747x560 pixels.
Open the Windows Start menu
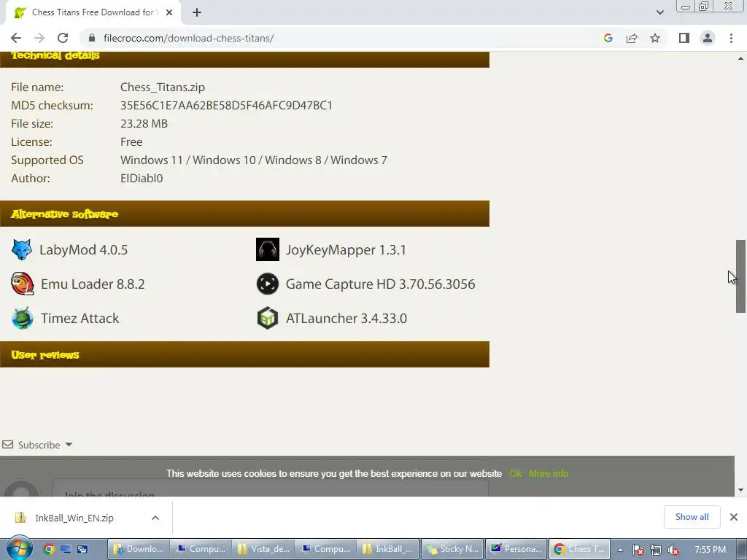pyautogui.click(x=19, y=548)
